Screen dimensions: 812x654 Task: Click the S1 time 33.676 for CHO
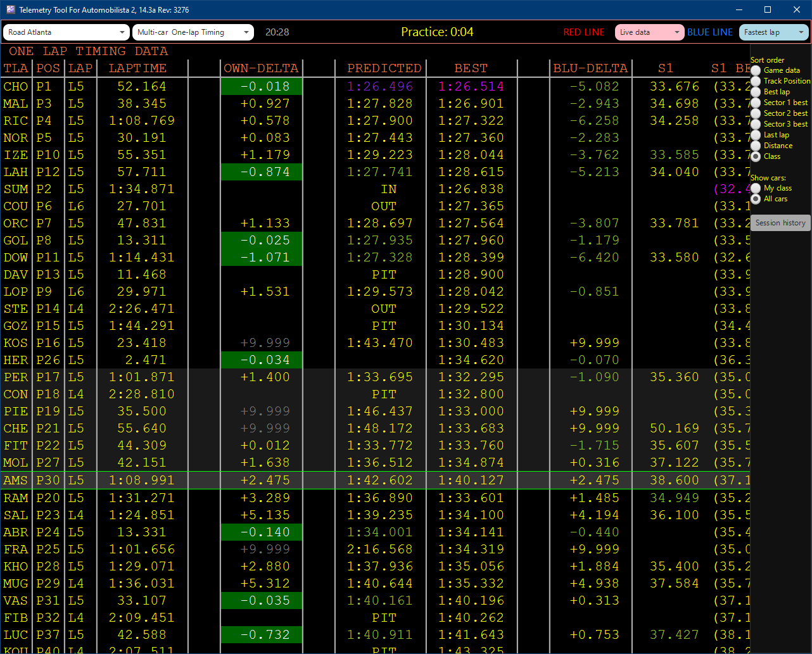coord(675,87)
